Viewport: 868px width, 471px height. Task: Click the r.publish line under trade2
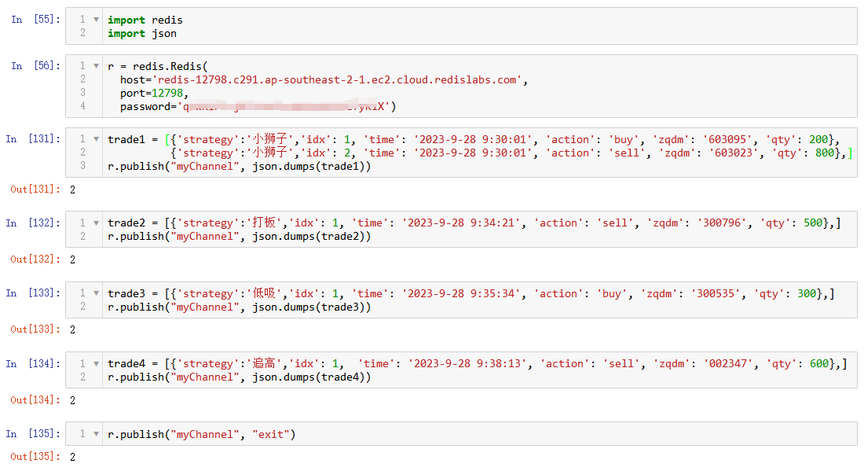coord(239,236)
